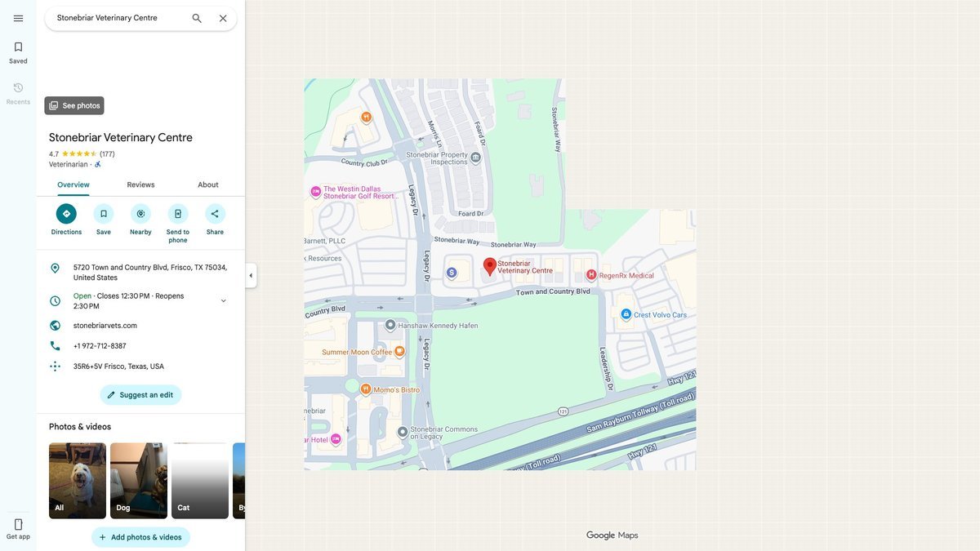
Task: Open the Cat photos thumbnail
Action: pyautogui.click(x=200, y=481)
